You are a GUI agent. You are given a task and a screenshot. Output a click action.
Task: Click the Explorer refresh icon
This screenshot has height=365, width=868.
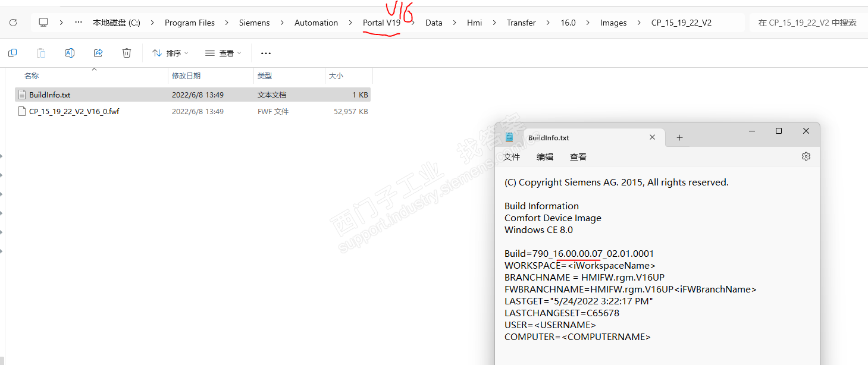(x=13, y=23)
